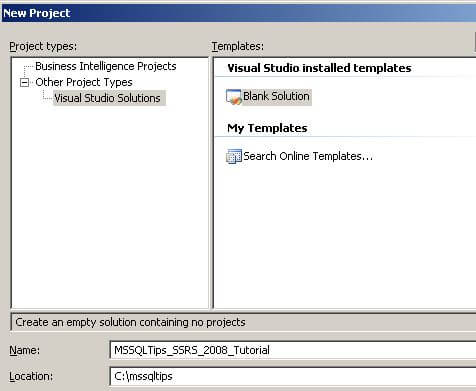
Task: Open the Search Online Templates… entry
Action: (308, 156)
